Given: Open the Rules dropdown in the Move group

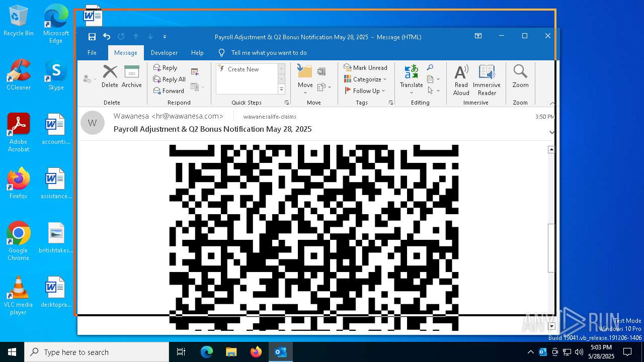Looking at the screenshot, I should (324, 87).
